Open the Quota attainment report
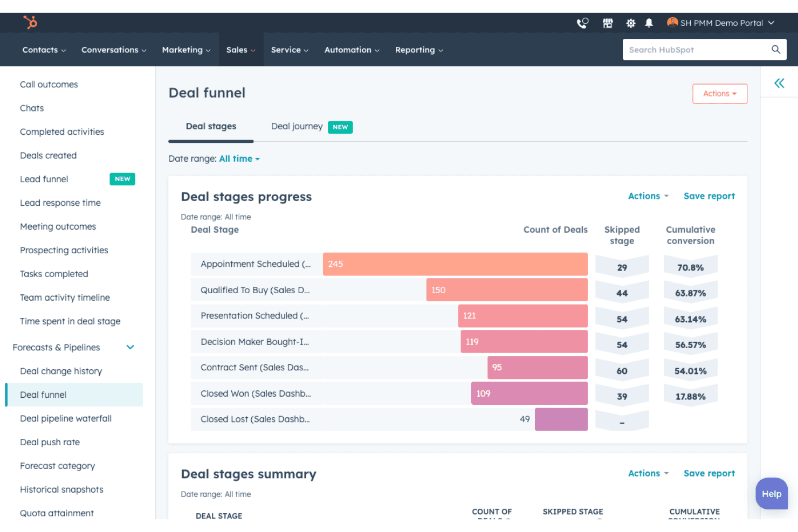Screen dimensions: 798x532 point(57,513)
